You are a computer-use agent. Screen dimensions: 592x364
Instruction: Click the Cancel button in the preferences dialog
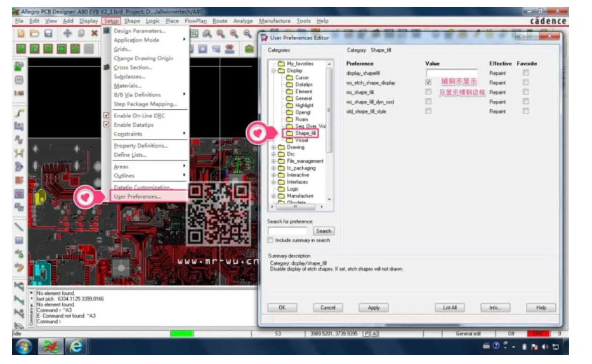(x=327, y=308)
